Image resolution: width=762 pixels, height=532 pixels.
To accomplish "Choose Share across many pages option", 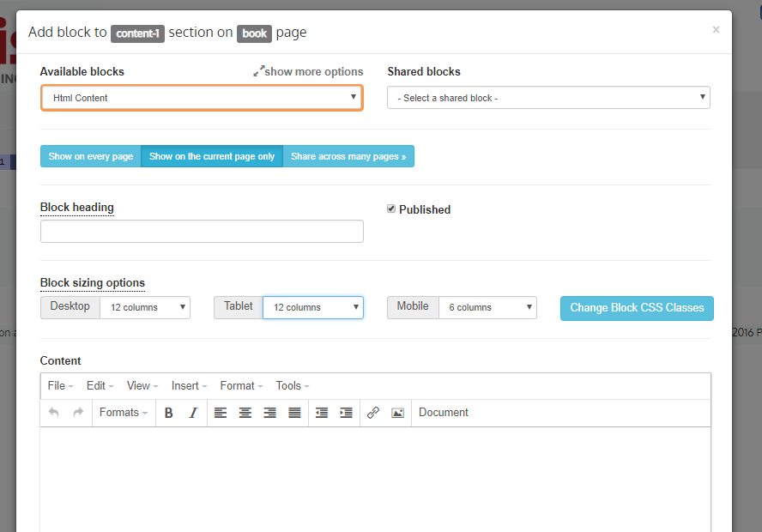I will (348, 156).
